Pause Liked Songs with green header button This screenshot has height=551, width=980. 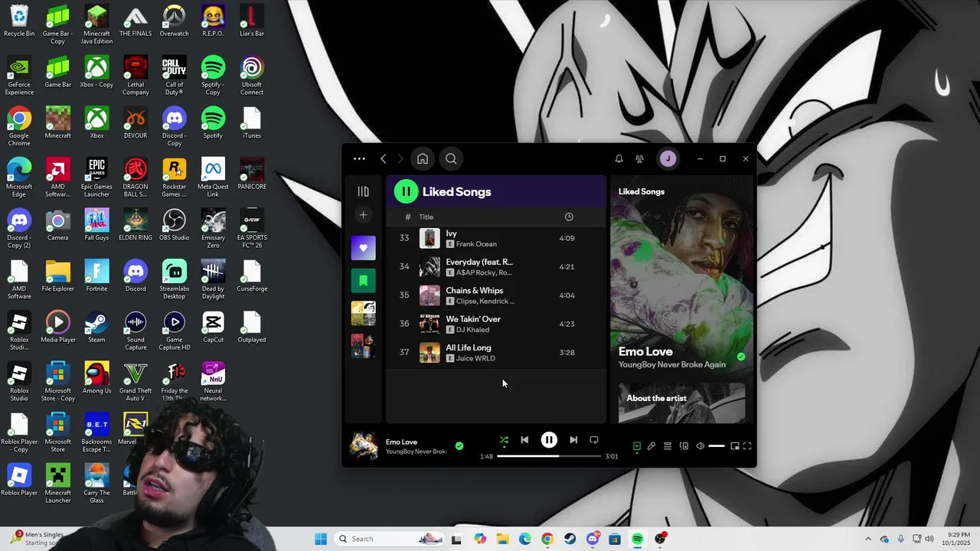406,191
